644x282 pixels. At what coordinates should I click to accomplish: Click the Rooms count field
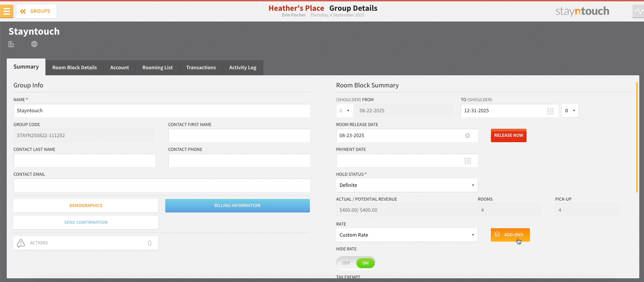[510, 210]
